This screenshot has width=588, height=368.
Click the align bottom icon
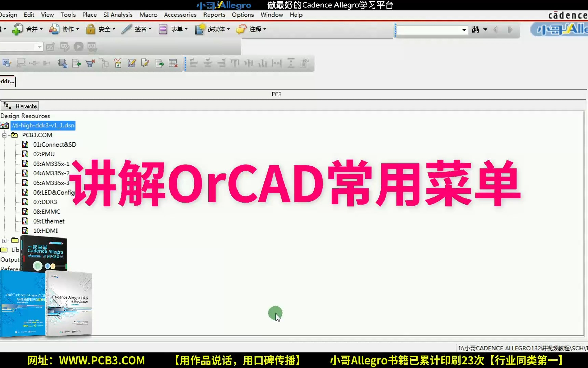point(263,63)
